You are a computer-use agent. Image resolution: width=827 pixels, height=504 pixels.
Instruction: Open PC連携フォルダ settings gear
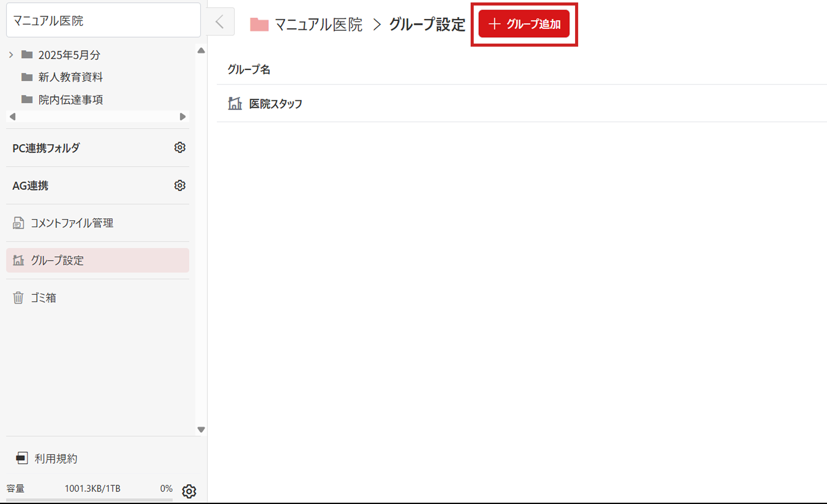pyautogui.click(x=180, y=148)
